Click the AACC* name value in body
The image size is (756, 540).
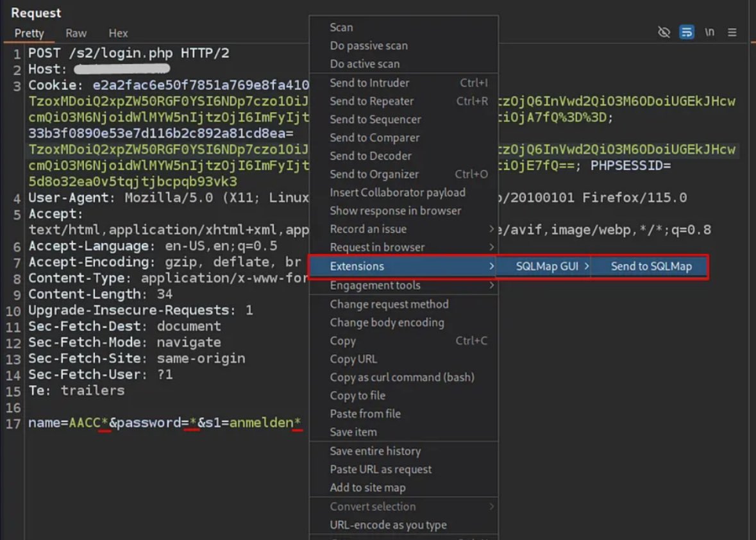tap(88, 423)
